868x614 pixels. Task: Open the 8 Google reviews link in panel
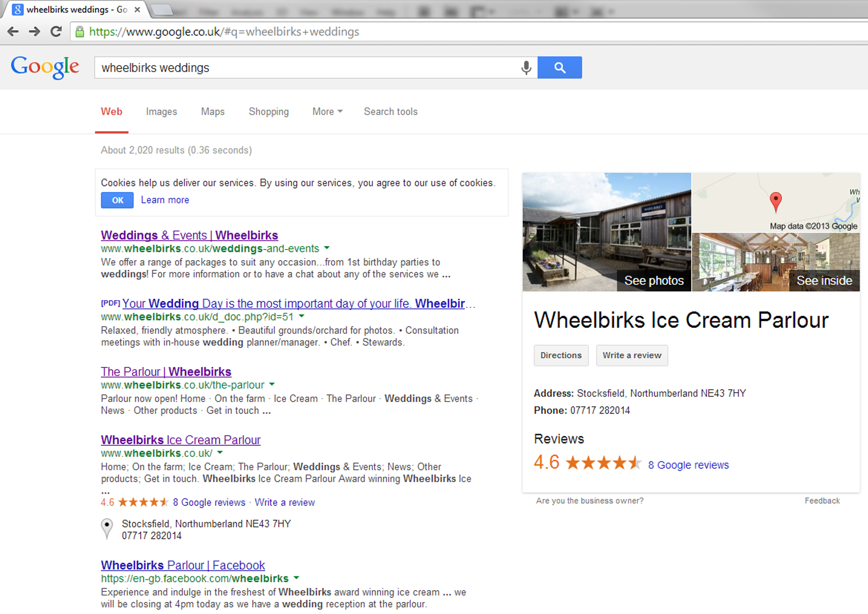[688, 465]
